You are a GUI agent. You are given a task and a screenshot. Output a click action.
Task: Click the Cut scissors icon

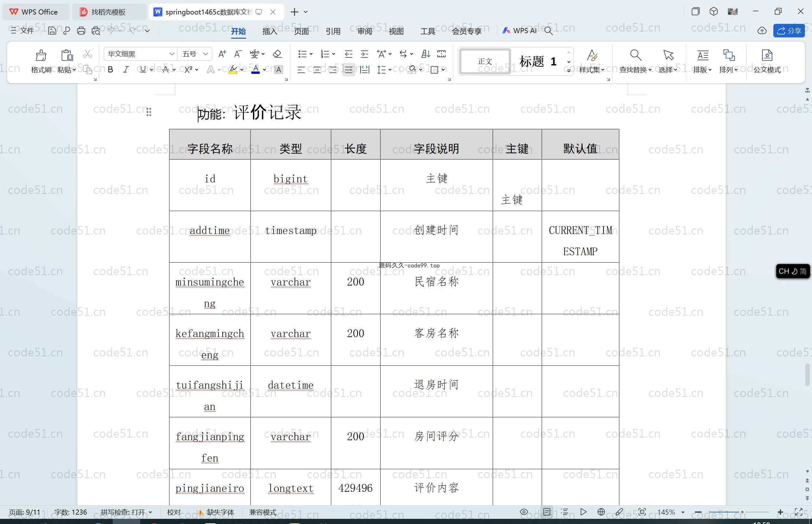click(x=87, y=54)
